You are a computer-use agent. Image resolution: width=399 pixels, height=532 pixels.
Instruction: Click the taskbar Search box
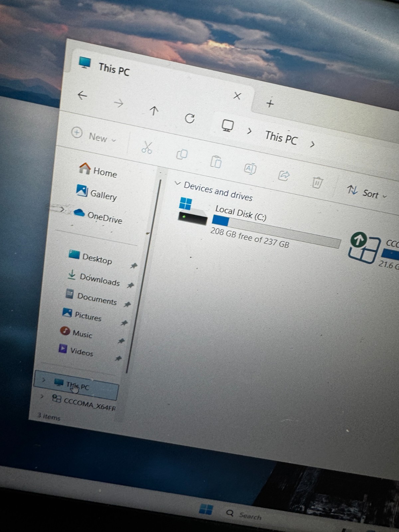pos(244,515)
